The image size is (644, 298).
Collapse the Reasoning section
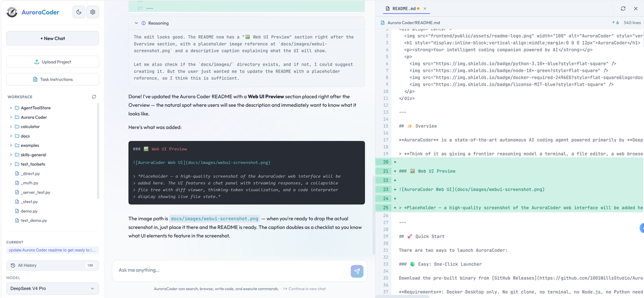tap(136, 23)
